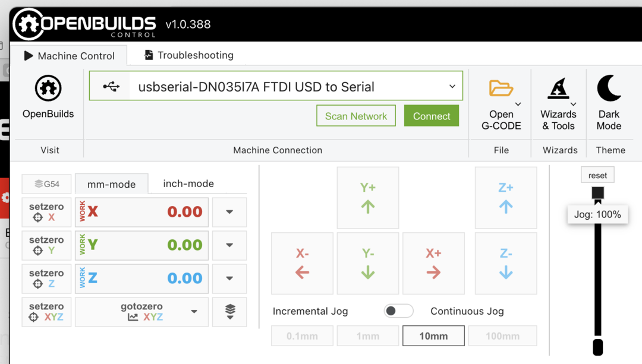Click the USB port icon

111,86
